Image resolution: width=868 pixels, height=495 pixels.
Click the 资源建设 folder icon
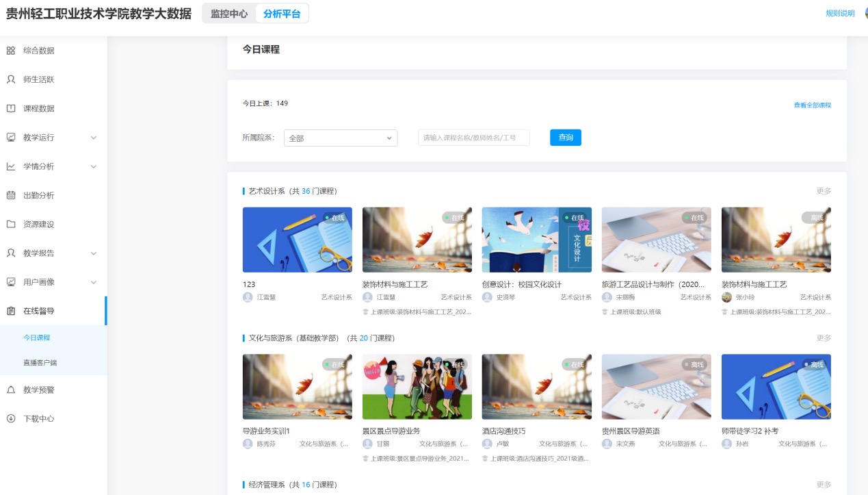[11, 224]
